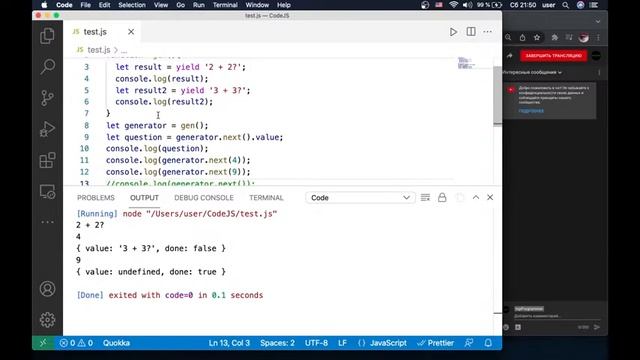Clear the output panel
Viewport: 640px width, 360px height.
click(x=425, y=198)
